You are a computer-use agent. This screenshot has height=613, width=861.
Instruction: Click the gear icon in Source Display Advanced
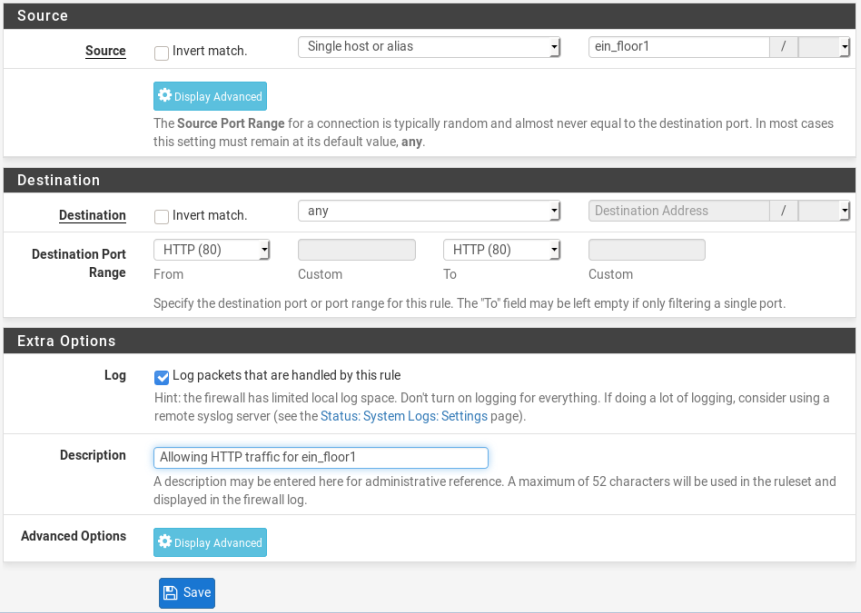point(164,95)
